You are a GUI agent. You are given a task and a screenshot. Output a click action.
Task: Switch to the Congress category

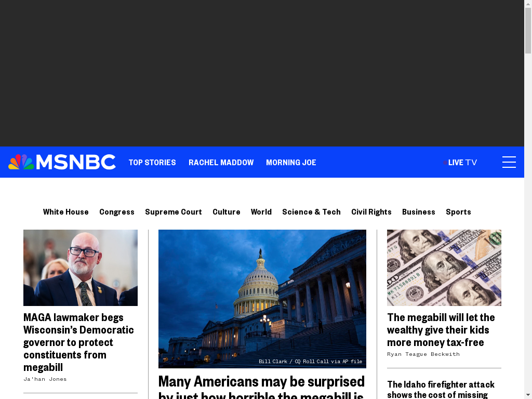[117, 212]
